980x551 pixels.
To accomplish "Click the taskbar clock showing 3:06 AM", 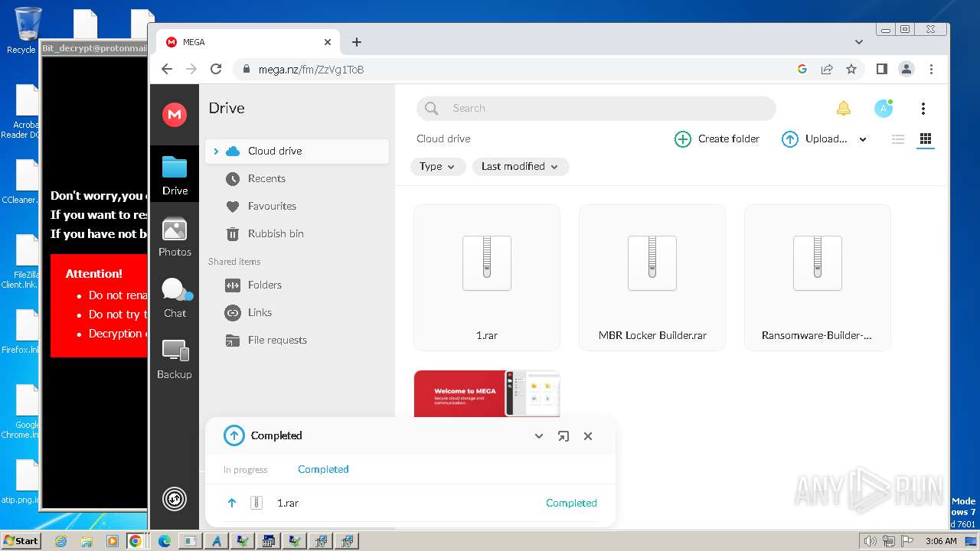I will (941, 541).
